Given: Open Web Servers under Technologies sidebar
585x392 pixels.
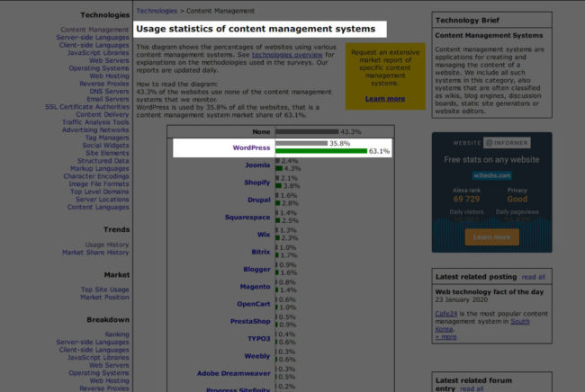Looking at the screenshot, I should 109,60.
